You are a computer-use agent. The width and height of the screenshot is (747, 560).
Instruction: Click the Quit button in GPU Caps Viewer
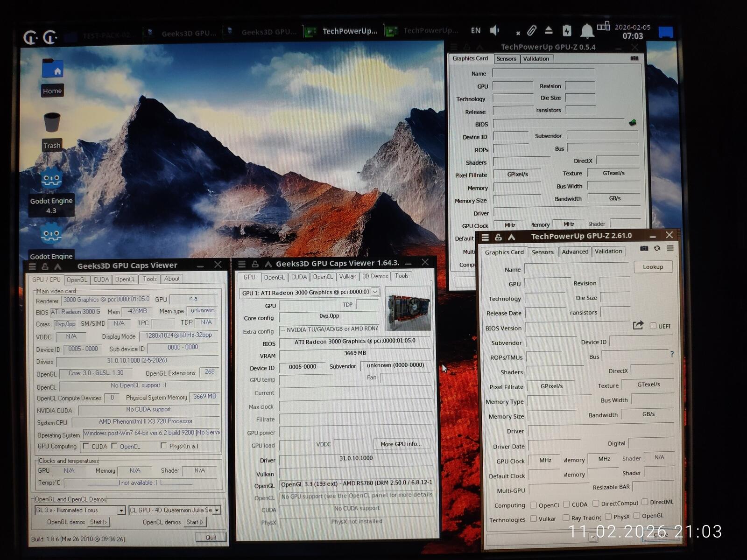tap(211, 537)
